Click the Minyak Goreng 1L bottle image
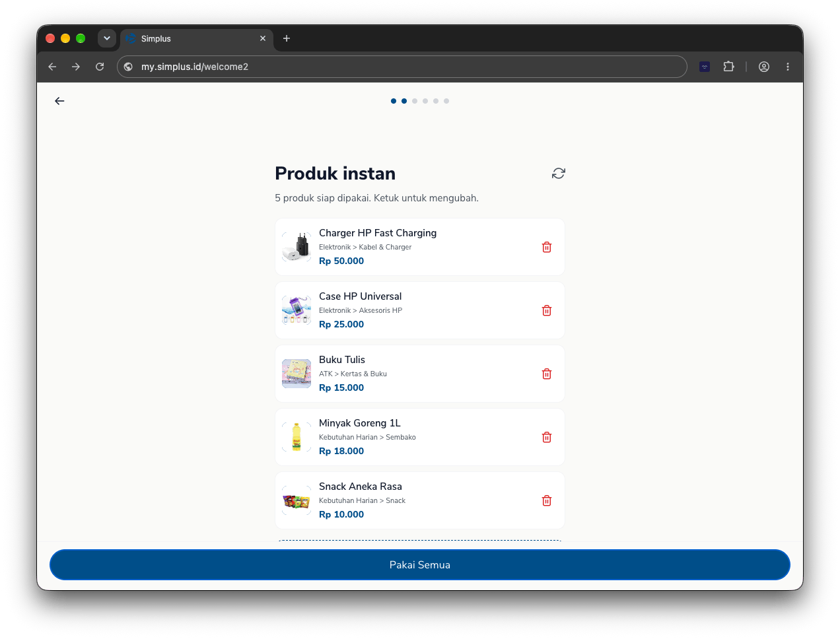The height and width of the screenshot is (639, 840). (x=297, y=437)
